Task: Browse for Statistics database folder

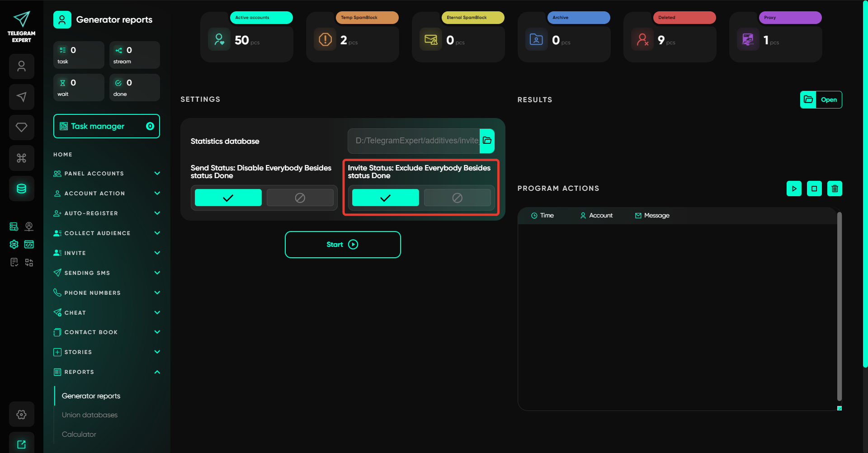Action: click(x=487, y=141)
